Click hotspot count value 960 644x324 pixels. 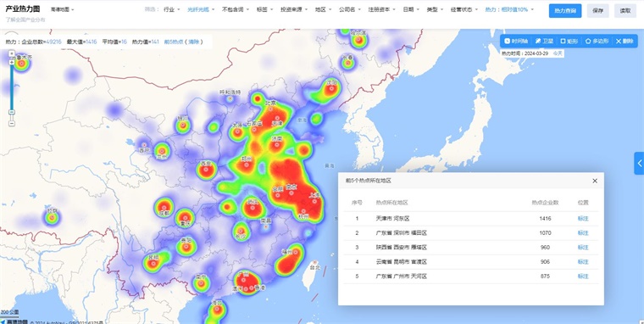click(545, 248)
